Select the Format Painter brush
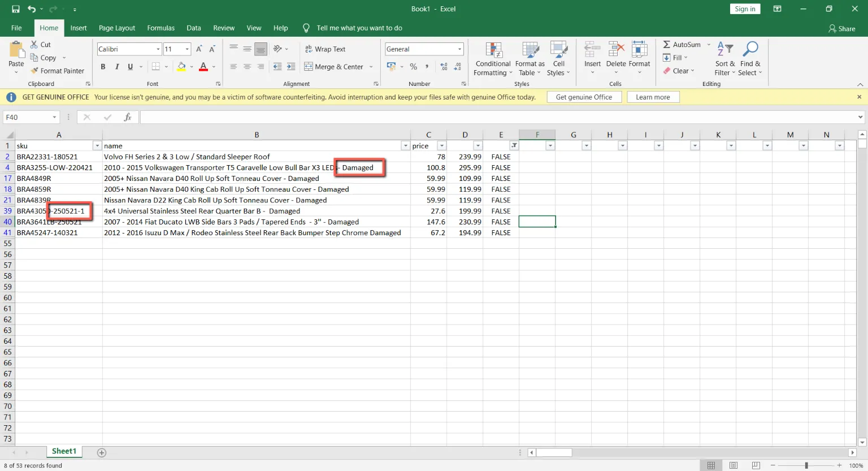This screenshot has height=471, width=868. tap(58, 71)
